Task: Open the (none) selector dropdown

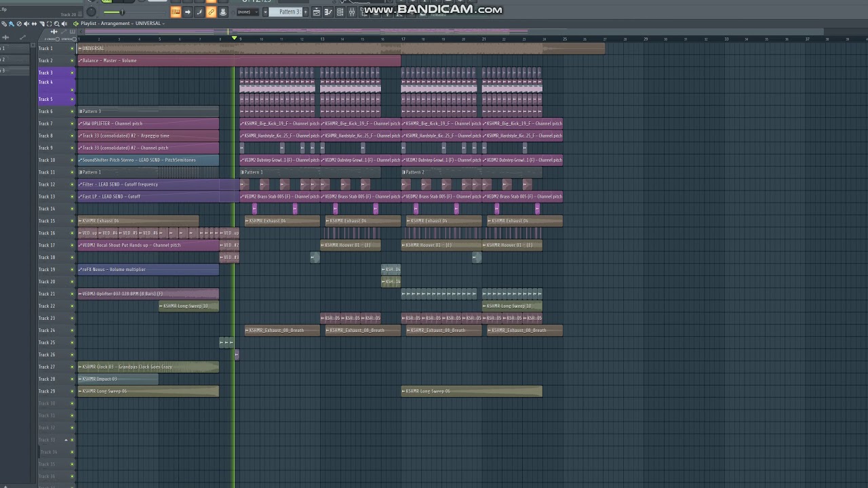Action: point(246,12)
